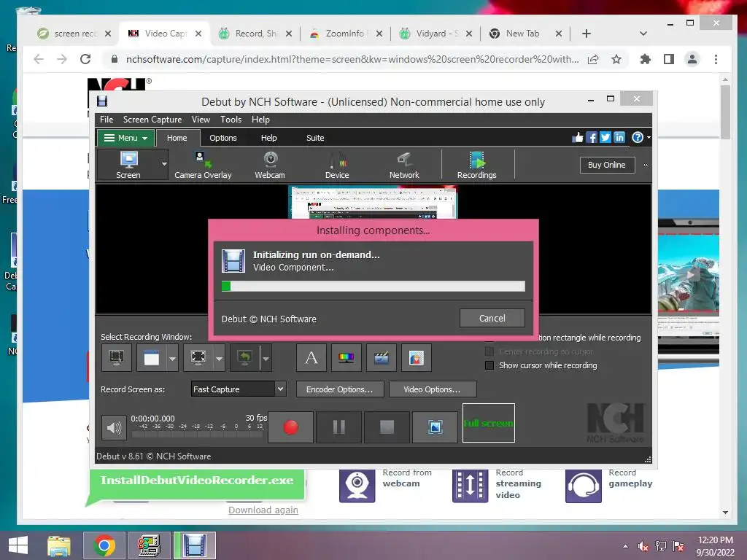
Task: Click the installation progress bar
Action: pos(373,286)
